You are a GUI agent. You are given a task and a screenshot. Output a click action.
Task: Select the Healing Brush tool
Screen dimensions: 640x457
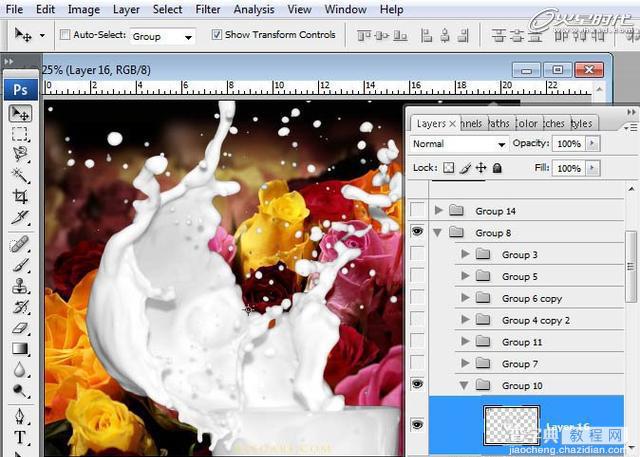click(20, 244)
